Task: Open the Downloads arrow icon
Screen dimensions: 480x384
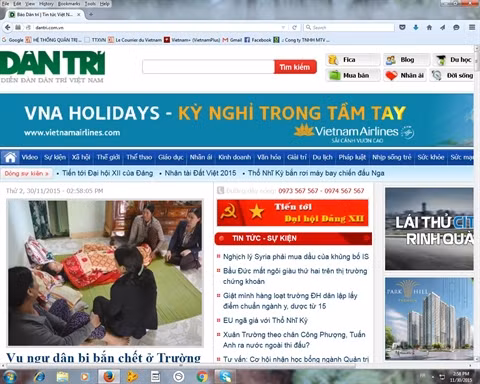Action: tap(416, 27)
